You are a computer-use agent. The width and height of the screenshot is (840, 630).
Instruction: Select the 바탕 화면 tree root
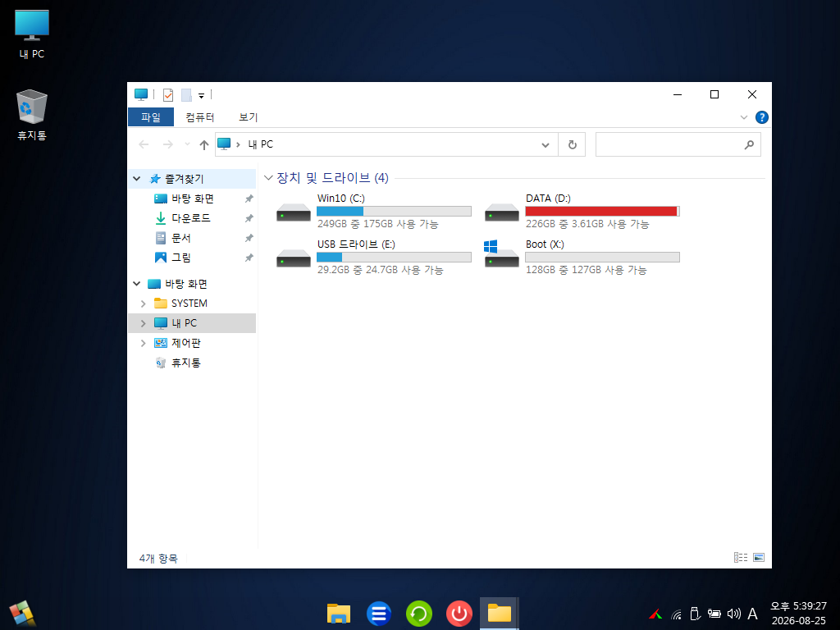point(185,284)
